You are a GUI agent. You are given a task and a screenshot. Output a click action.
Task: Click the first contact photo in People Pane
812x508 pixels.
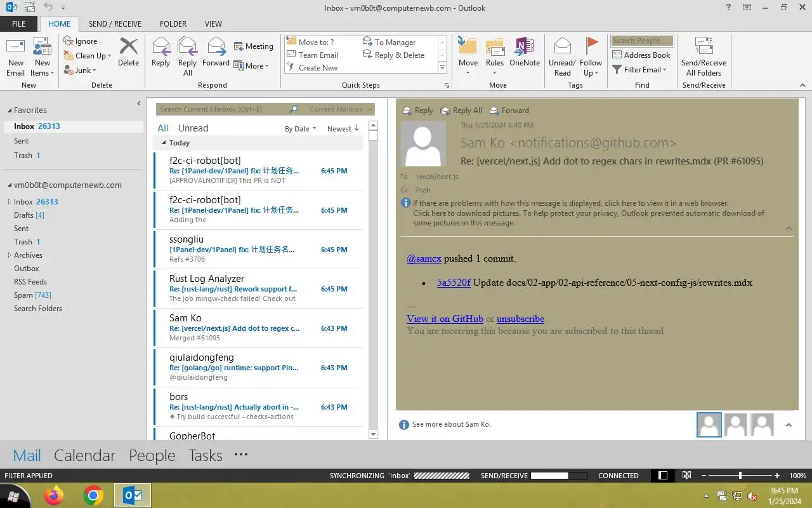point(709,425)
